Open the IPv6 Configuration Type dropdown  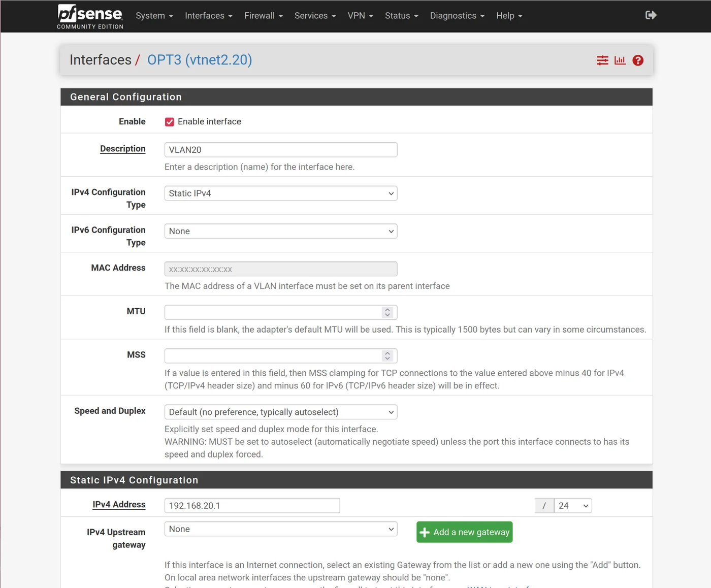(280, 231)
